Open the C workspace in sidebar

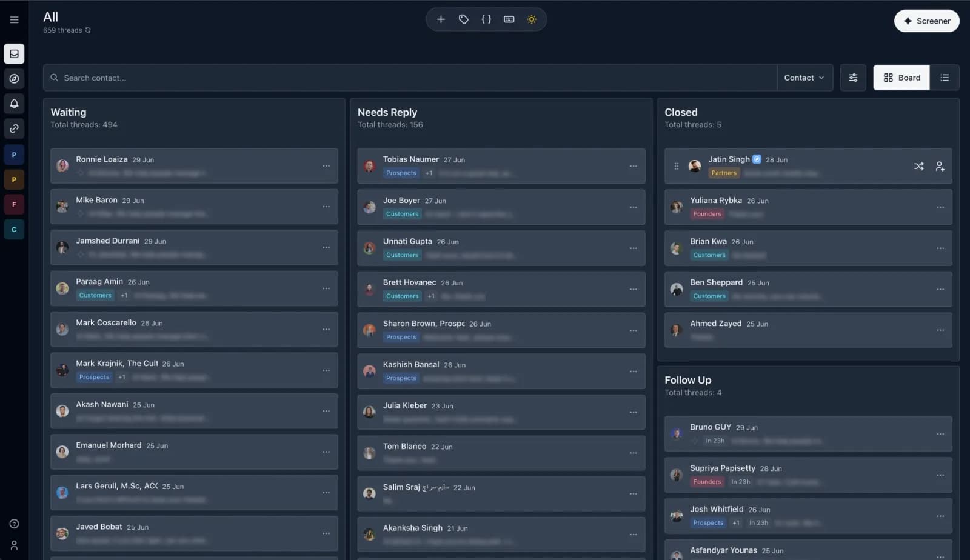point(14,230)
